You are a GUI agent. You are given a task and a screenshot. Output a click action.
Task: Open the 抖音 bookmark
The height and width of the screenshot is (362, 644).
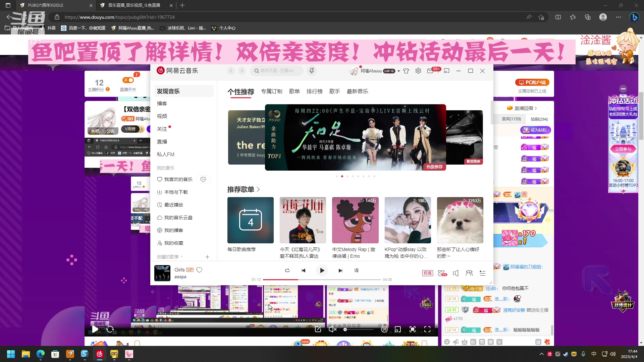[48, 28]
